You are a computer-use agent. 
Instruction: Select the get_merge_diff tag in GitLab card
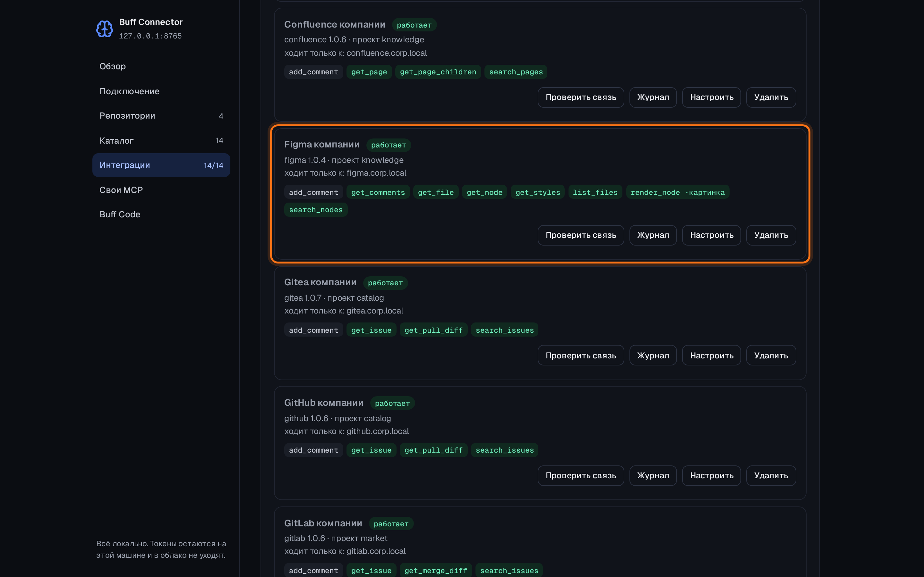tap(436, 571)
